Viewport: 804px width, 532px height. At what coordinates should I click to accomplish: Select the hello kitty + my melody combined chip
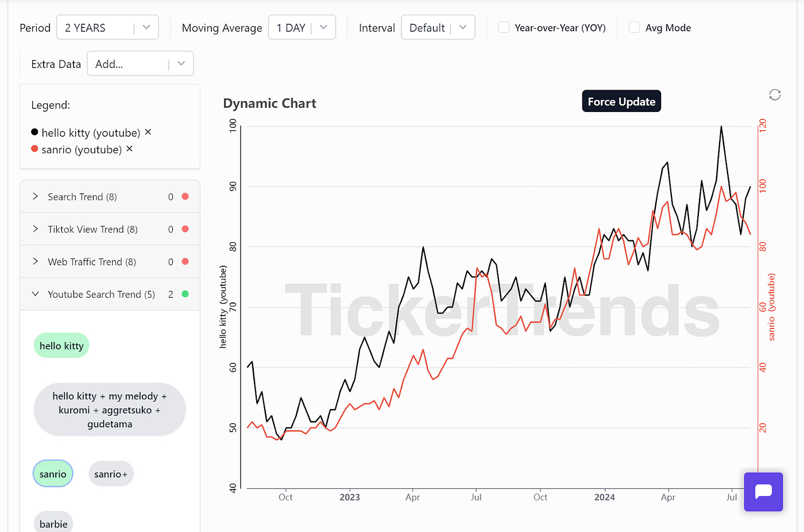(110, 410)
